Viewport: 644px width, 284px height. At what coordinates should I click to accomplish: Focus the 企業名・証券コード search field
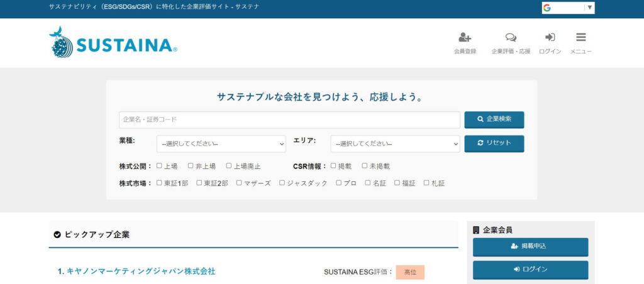[x=289, y=120]
